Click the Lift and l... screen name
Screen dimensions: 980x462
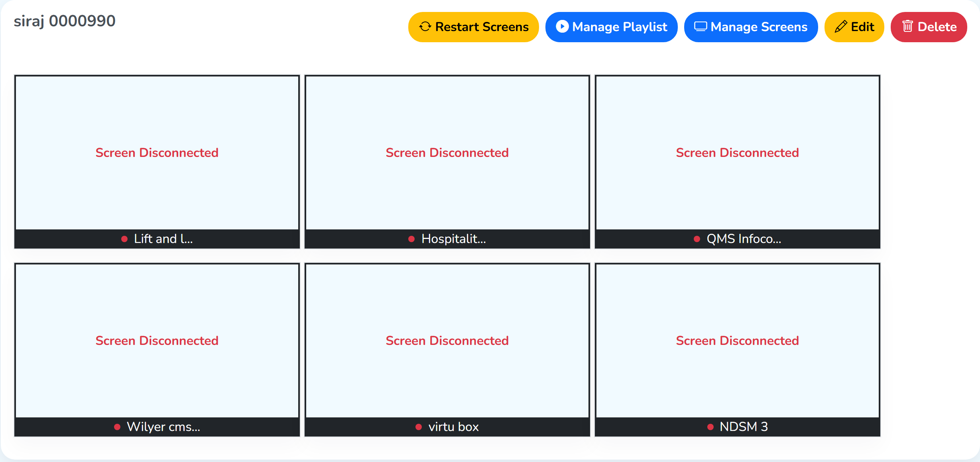163,239
